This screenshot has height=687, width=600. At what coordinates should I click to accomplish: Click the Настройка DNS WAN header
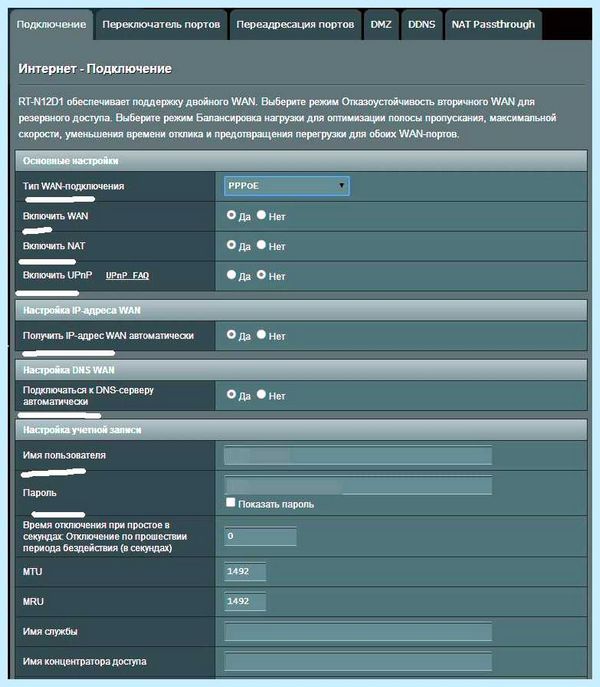pos(301,370)
